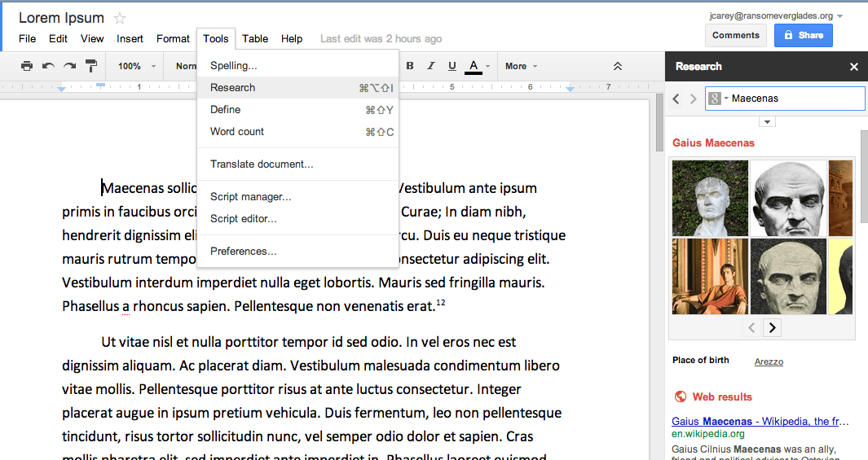868x460 pixels.
Task: Click the en.wikipedia.org result URL
Action: click(x=708, y=434)
